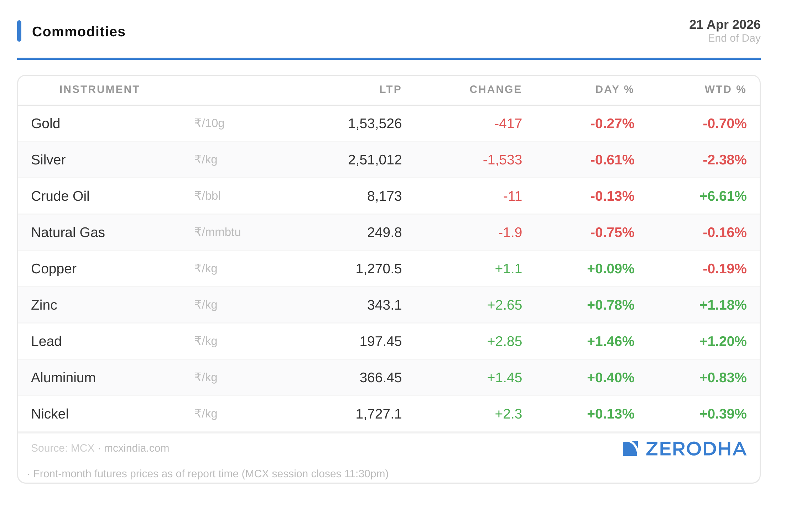Image resolution: width=812 pixels, height=505 pixels.
Task: Click Crude Oil WTD value +6.61%
Action: coord(723,196)
